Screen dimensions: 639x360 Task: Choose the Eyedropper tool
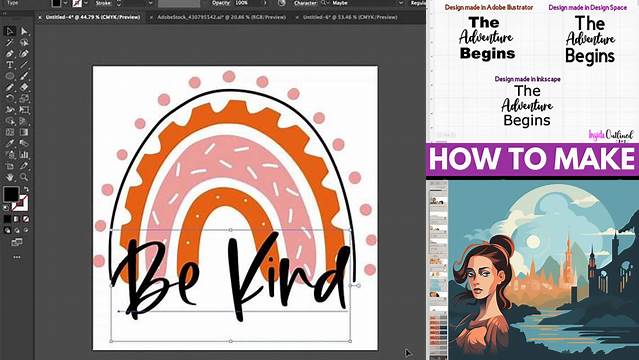[x=10, y=143]
